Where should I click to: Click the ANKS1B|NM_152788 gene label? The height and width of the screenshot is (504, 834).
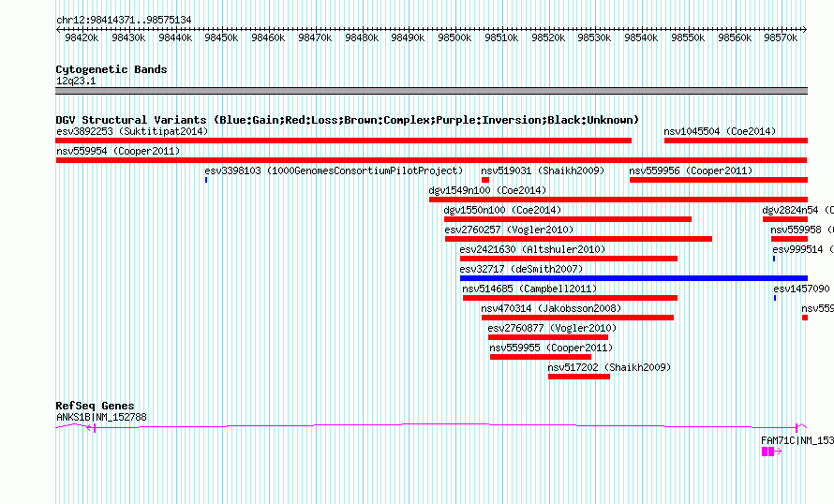(x=101, y=417)
